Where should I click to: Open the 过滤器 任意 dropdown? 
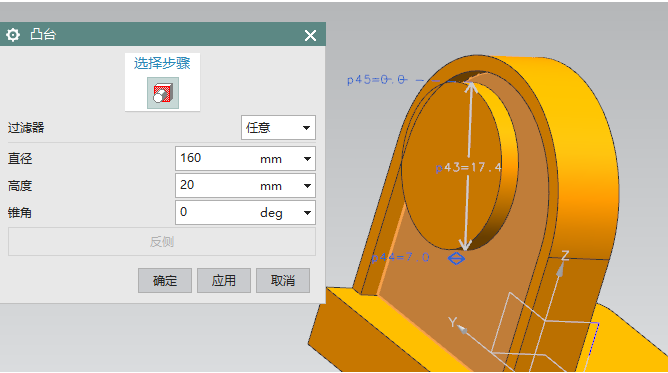pos(278,127)
